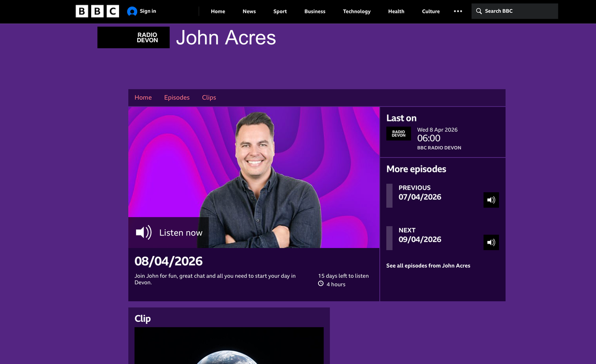Open Health section

point(396,11)
